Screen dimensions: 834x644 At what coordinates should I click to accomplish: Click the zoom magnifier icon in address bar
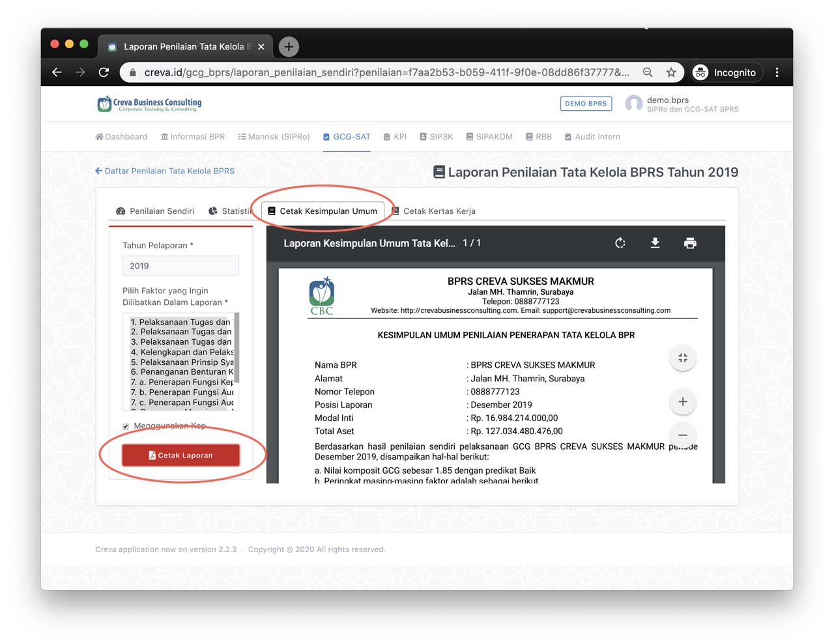pos(648,72)
